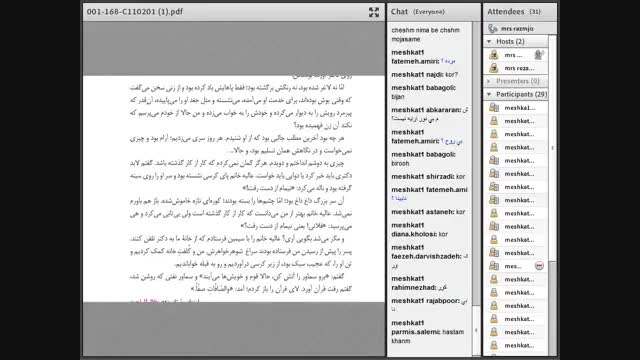Screen dimensions: 640x360
Task: Click the participant icon beside 'meshka1...'
Action: click(494, 108)
